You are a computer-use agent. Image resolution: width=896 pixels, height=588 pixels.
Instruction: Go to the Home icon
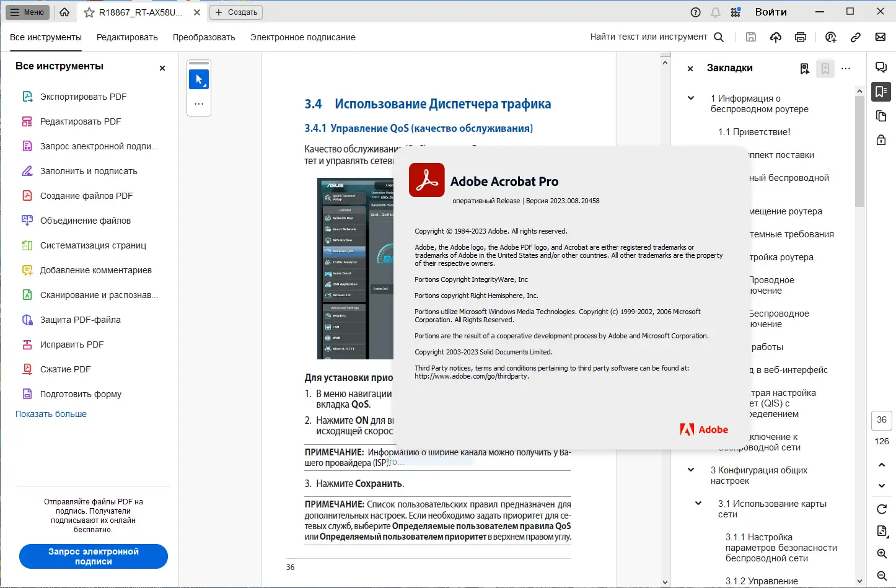click(64, 12)
